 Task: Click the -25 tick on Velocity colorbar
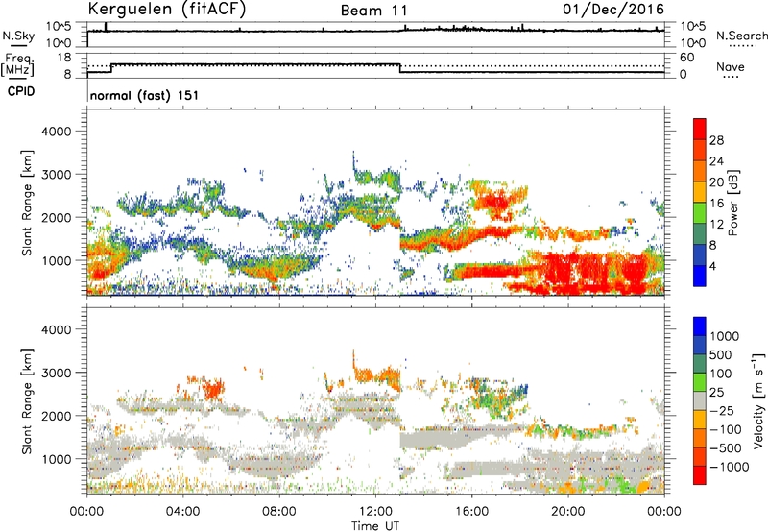722,410
